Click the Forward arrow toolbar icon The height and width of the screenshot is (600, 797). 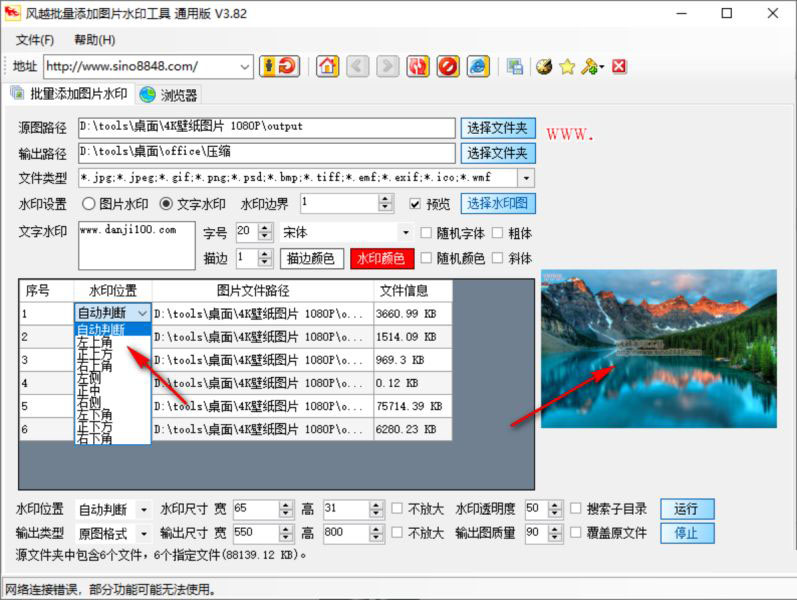[388, 67]
